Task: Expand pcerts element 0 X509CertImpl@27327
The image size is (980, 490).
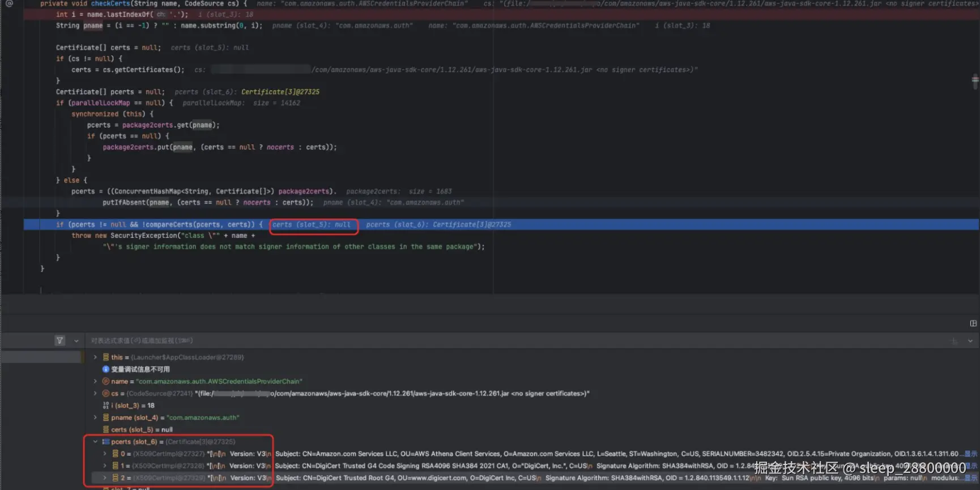Action: click(x=105, y=454)
